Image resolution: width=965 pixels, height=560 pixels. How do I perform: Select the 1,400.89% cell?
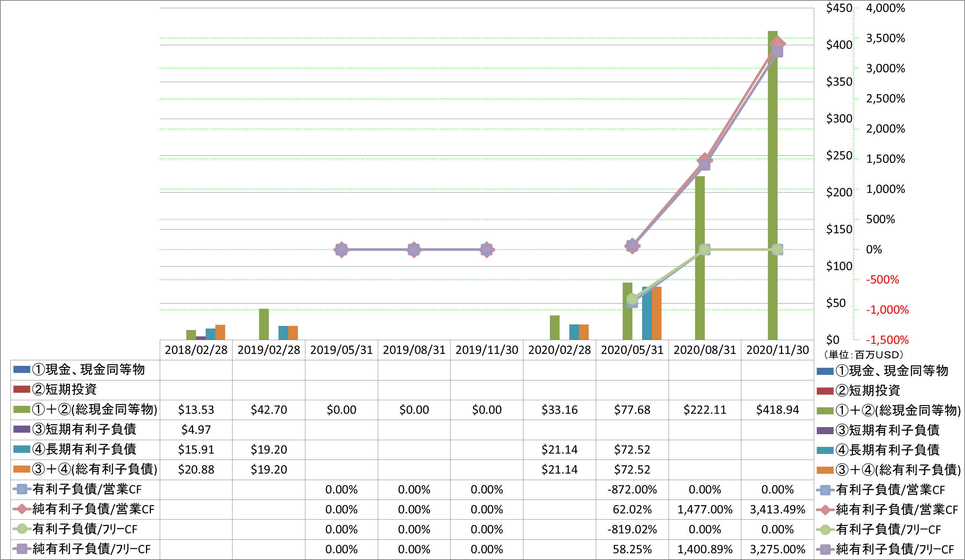pyautogui.click(x=705, y=549)
